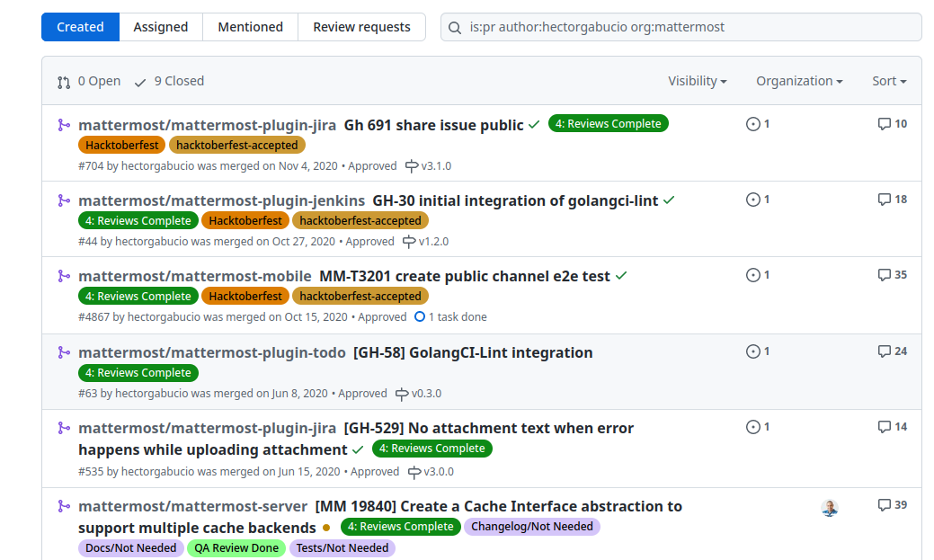This screenshot has height=560, width=934.
Task: Select the task-done circle icon on MM-T3201 PR
Action: point(420,316)
